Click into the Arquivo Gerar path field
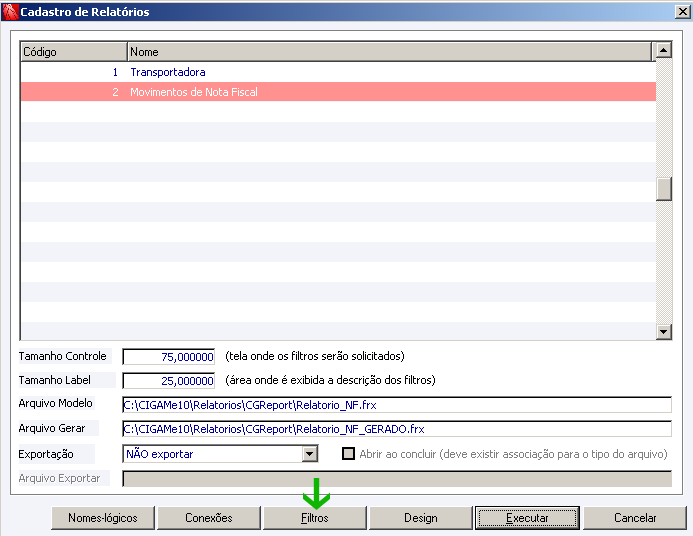The width and height of the screenshot is (693, 536). (397, 429)
